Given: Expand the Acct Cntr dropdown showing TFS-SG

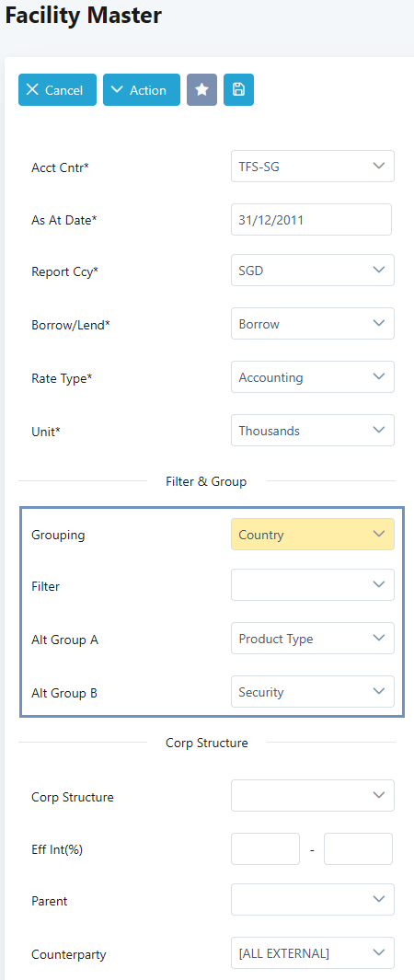Looking at the screenshot, I should pos(313,167).
